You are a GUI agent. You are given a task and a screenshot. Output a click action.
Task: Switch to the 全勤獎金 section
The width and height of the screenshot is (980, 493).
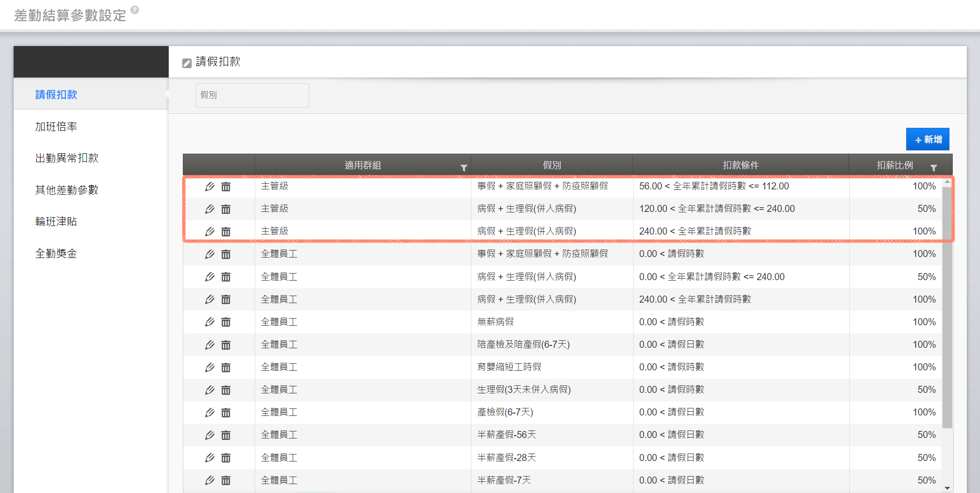click(56, 253)
